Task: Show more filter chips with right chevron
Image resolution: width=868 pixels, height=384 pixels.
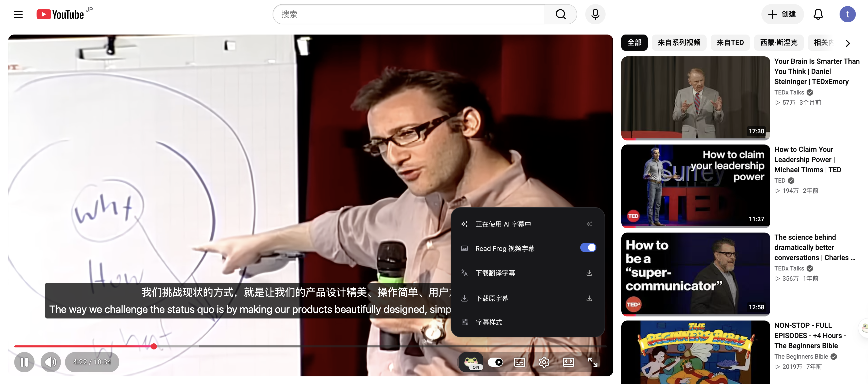Action: pos(848,43)
